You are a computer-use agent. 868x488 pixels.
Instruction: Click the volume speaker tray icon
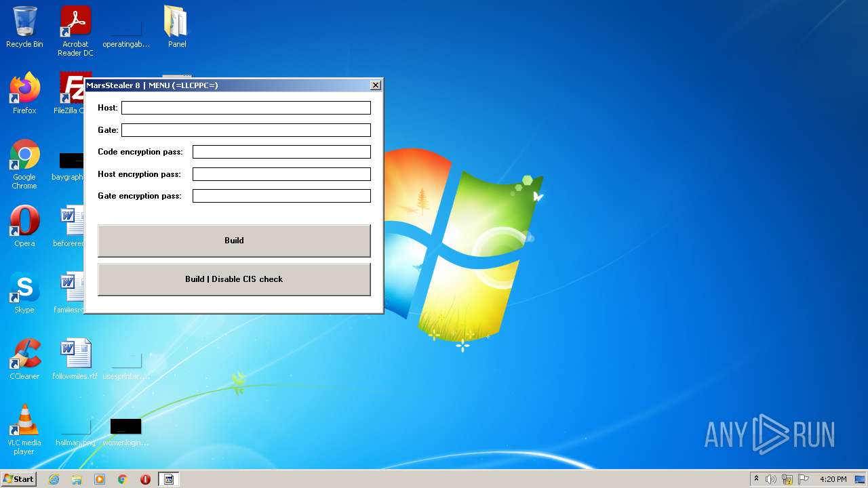pos(771,479)
